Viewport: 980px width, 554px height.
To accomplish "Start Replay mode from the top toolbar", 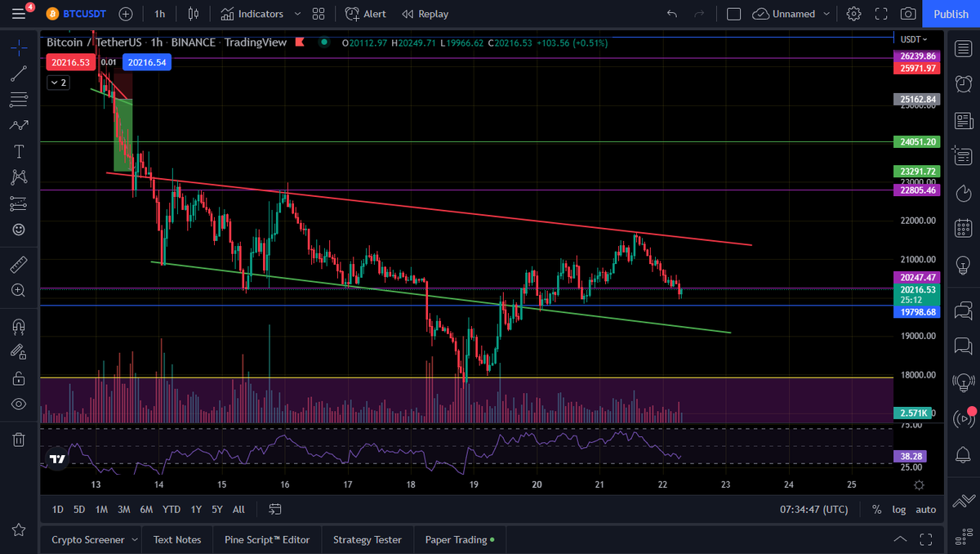I will (x=426, y=13).
